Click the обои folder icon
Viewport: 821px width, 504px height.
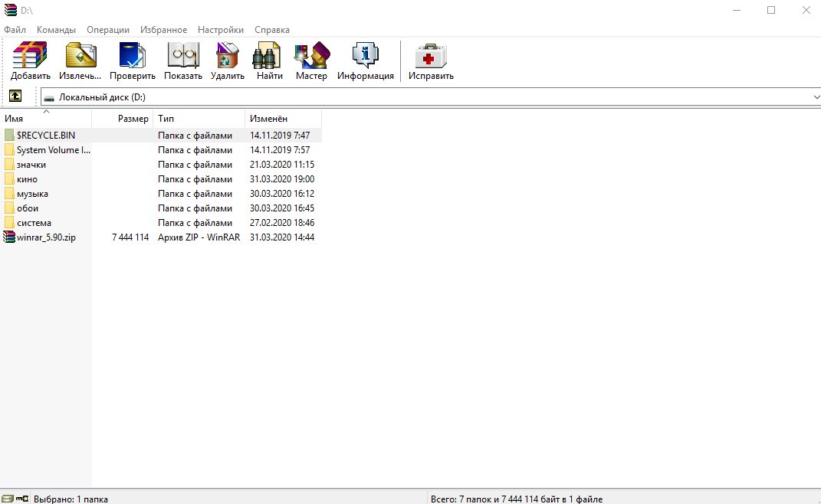(x=9, y=208)
